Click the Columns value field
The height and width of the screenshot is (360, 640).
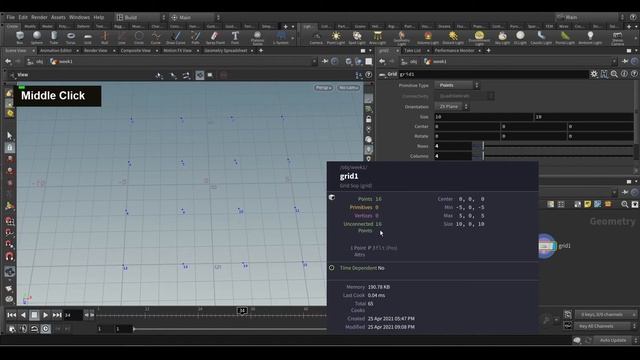pos(453,156)
